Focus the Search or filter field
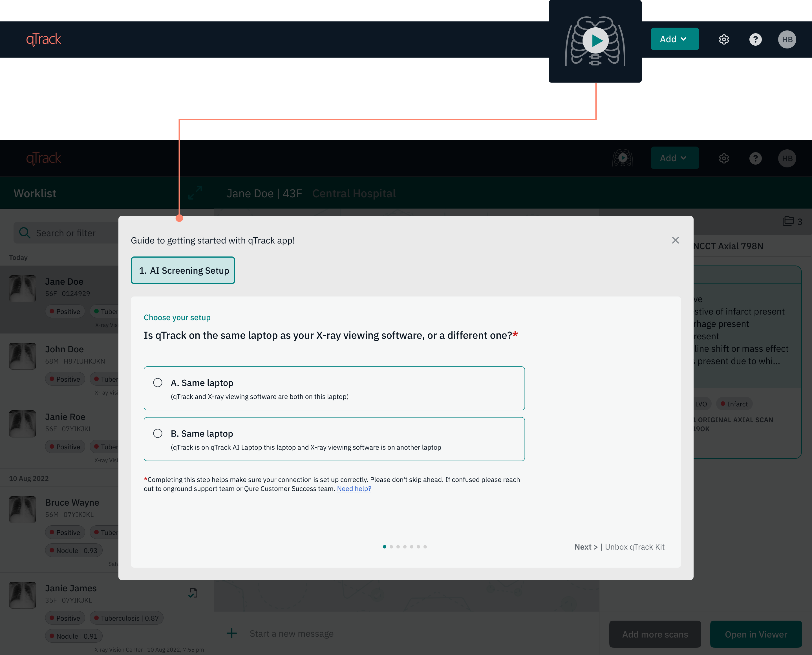812x655 pixels. tap(66, 233)
